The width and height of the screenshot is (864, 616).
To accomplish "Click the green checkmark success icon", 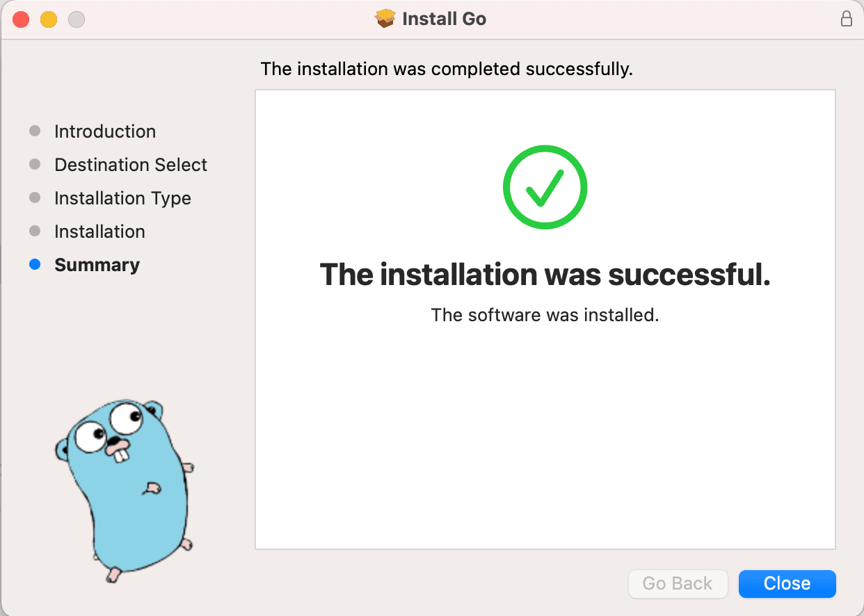I will point(545,186).
